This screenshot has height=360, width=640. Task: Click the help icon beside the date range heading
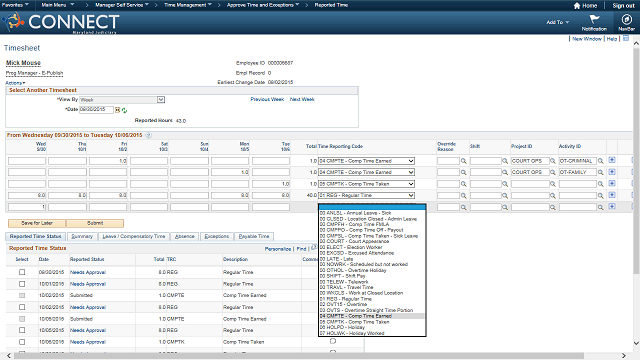[149, 135]
